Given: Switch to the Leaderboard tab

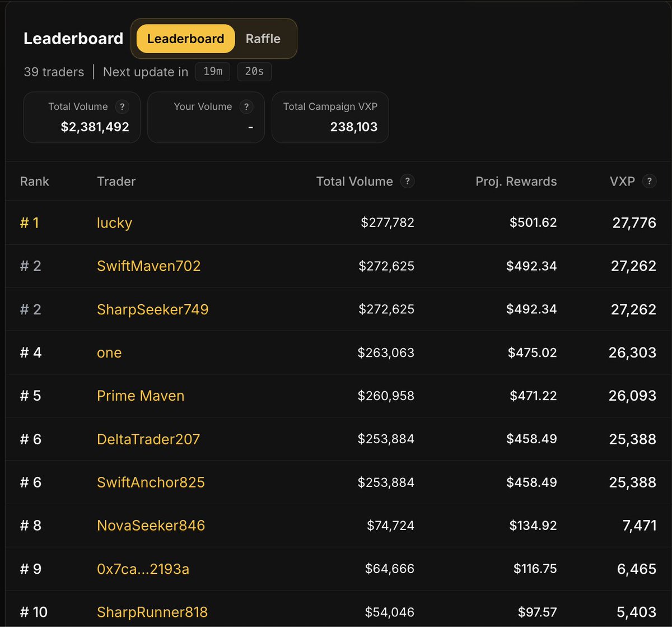Looking at the screenshot, I should pyautogui.click(x=185, y=39).
